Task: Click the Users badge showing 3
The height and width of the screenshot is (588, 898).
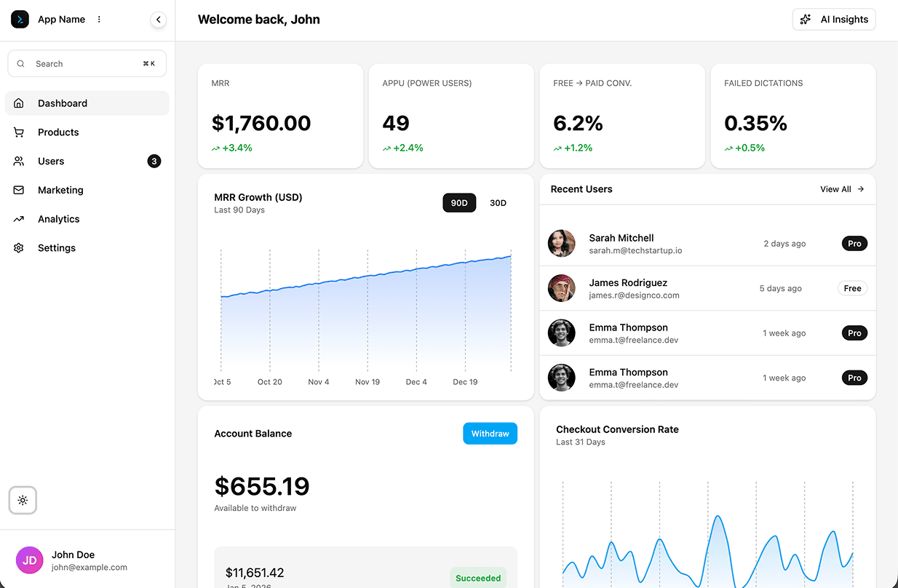Action: (154, 161)
